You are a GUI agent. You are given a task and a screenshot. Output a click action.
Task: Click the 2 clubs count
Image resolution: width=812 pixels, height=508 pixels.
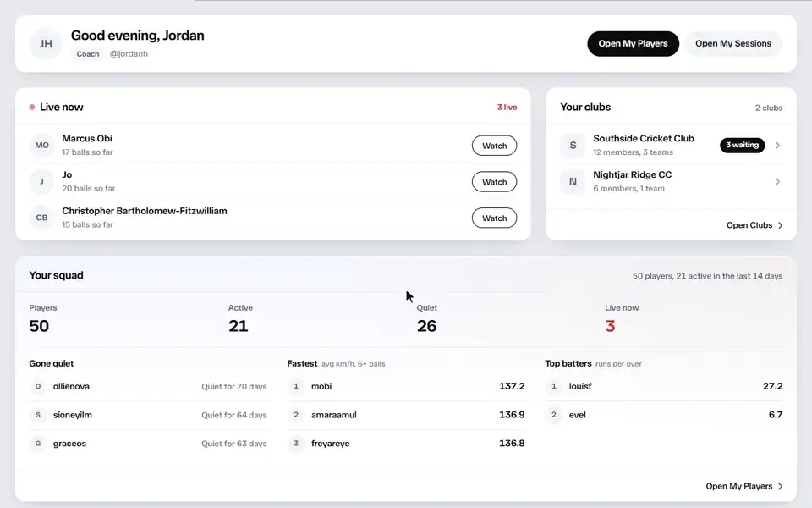[x=769, y=108]
